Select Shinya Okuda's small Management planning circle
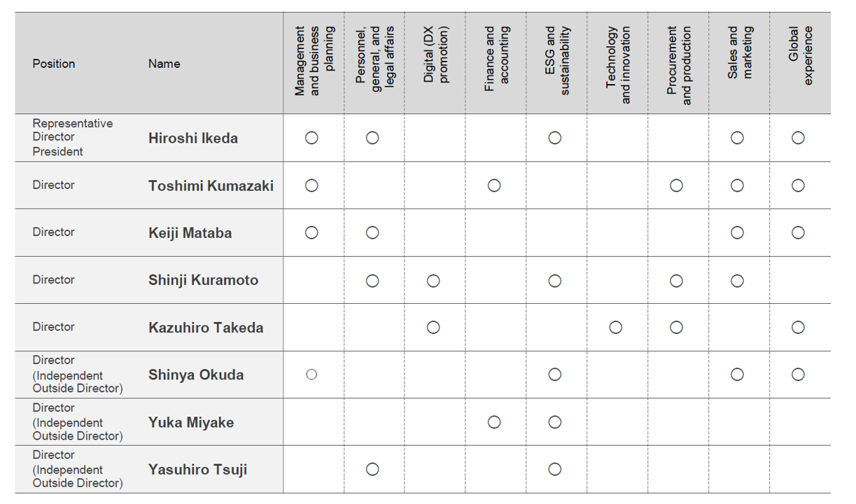 tap(311, 374)
